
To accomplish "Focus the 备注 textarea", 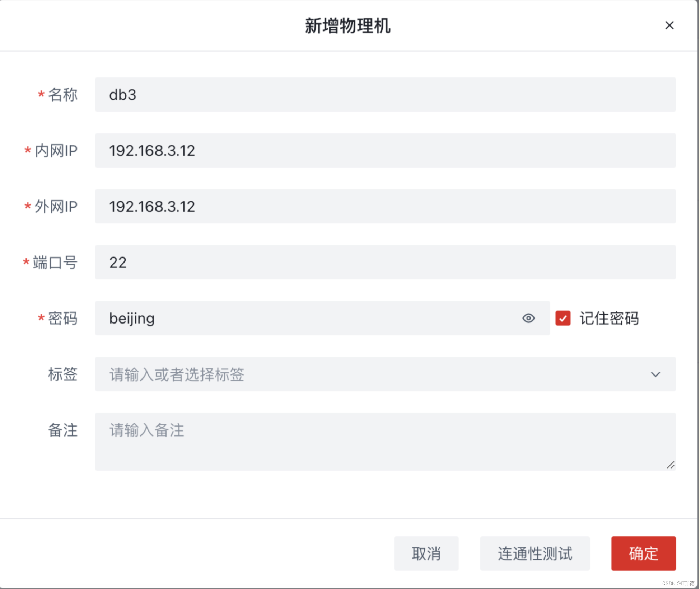I will (385, 442).
